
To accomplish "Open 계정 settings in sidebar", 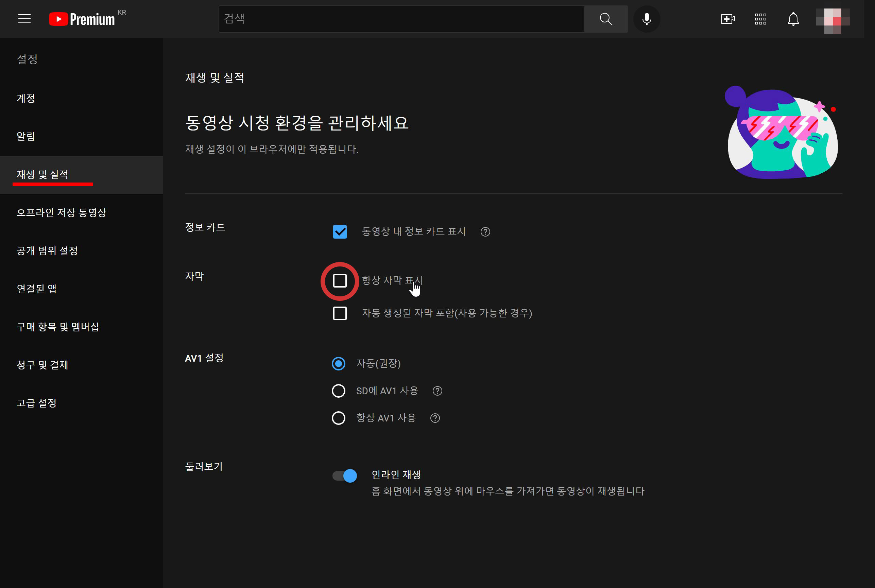I will click(26, 98).
